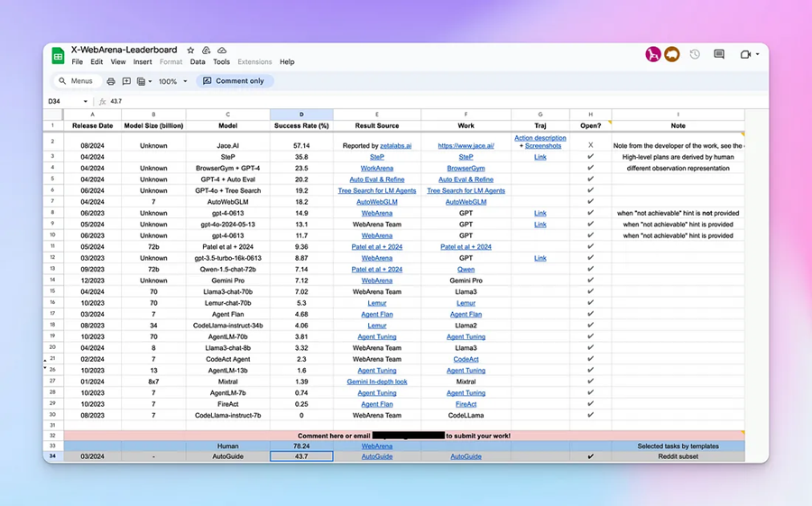Click the Open checkmark in Gemini Pro row

coord(590,281)
